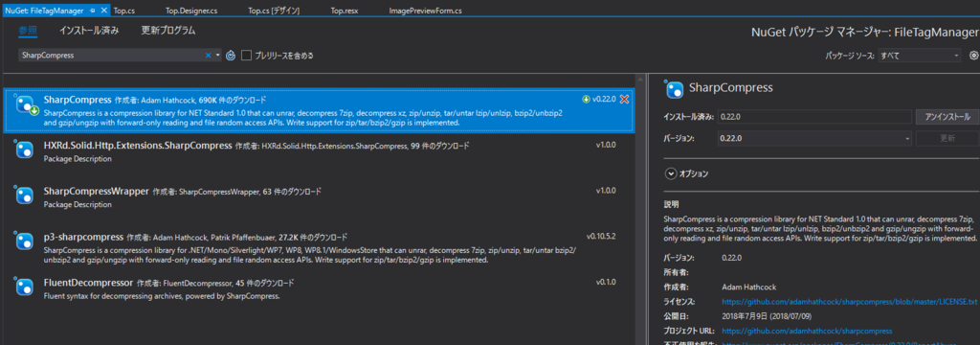
Task: Select the HXRd.Solid.Http.Extensions.SharpCompress package title
Action: coord(138,146)
